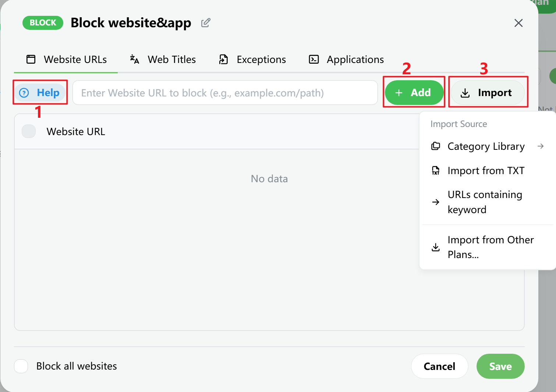Click the Exceptions document icon

(223, 59)
